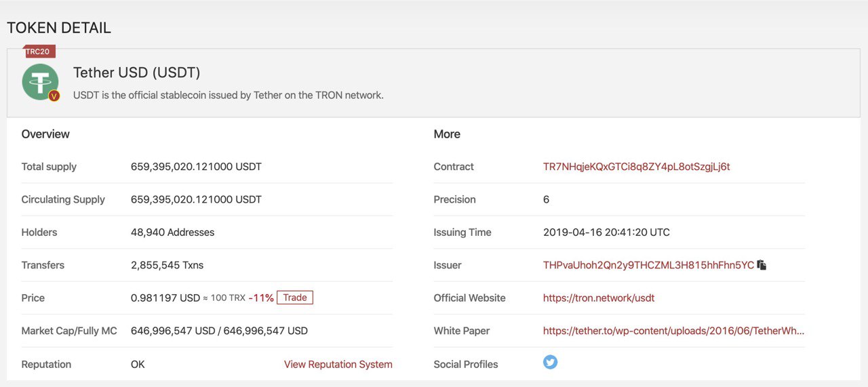
Task: Click the Issuer label
Action: (448, 265)
